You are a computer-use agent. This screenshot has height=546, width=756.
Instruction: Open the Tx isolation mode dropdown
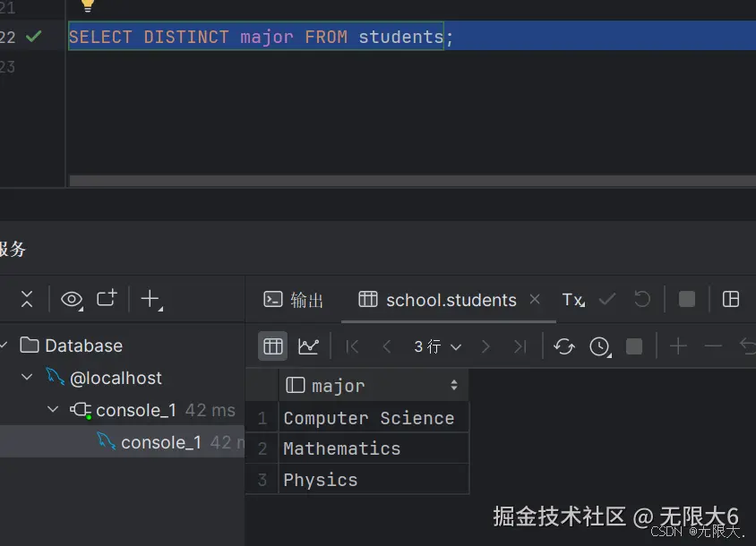(573, 300)
